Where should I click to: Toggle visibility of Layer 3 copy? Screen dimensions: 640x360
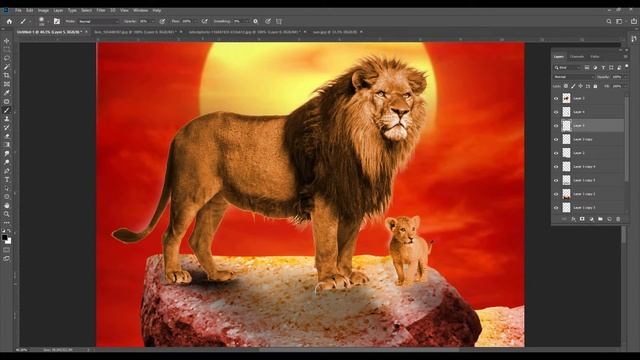pos(556,140)
